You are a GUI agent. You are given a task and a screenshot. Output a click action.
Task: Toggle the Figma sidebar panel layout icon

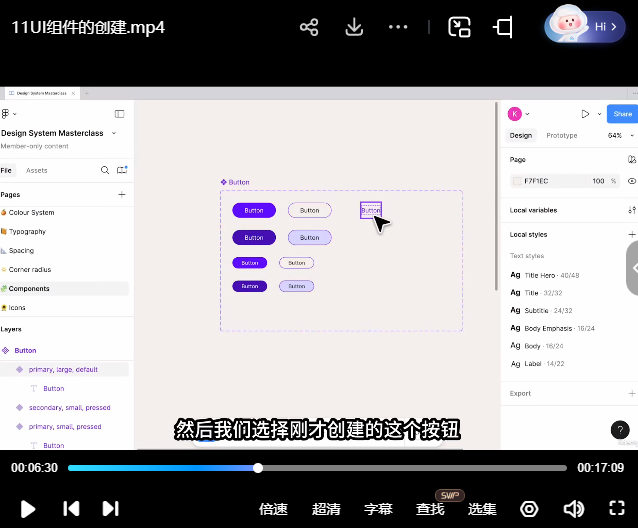[119, 114]
